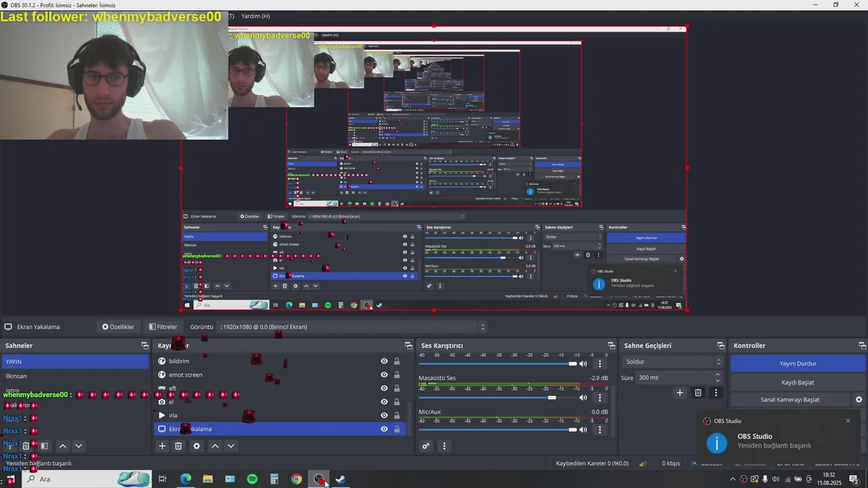Open File Explorer from the taskbar

[208, 479]
